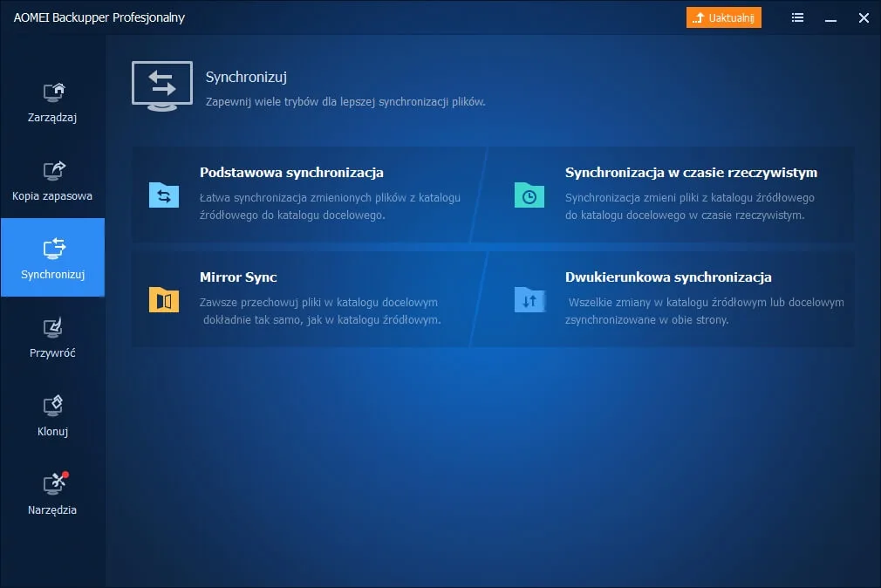Click the Klonuj clone icon in sidebar
This screenshot has height=588, width=881.
[53, 406]
